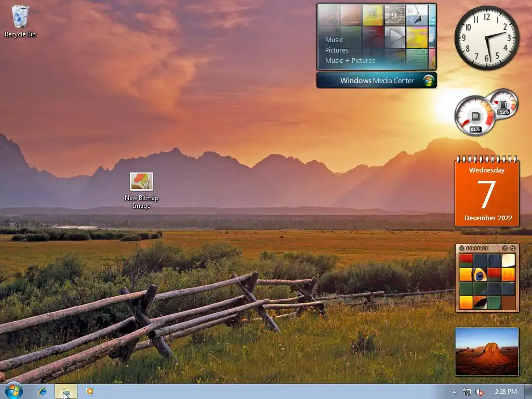Show the solved picture hint in the puzzle gadget
The height and width of the screenshot is (399, 532).
(x=505, y=248)
